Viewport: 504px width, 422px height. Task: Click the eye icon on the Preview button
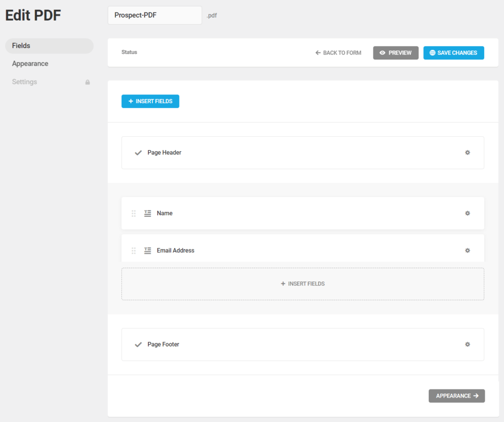pyautogui.click(x=382, y=53)
